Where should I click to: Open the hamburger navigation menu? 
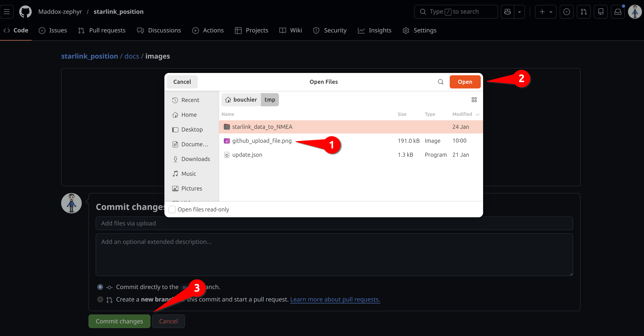[7, 11]
